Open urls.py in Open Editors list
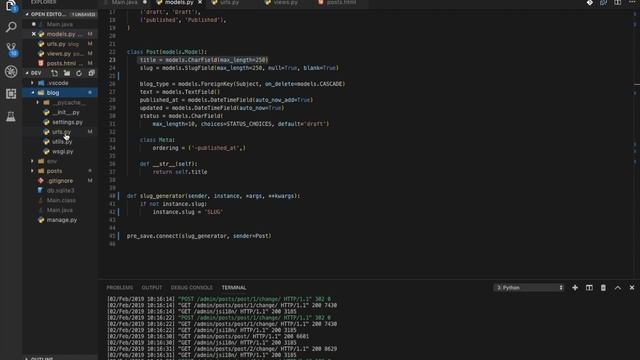The image size is (640, 360). (x=60, y=44)
